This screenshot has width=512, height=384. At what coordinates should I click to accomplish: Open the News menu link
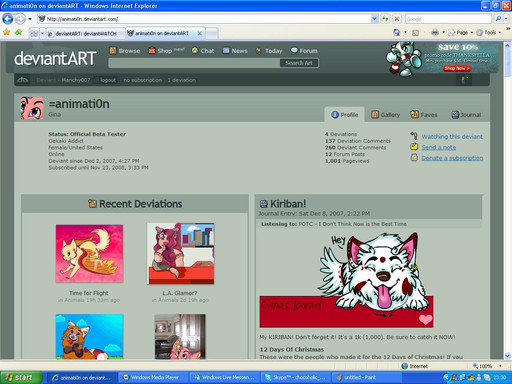pyautogui.click(x=235, y=51)
